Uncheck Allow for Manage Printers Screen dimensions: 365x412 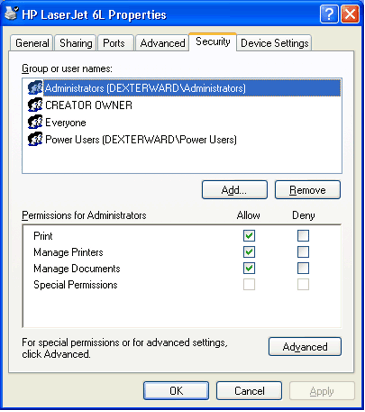[x=249, y=252]
